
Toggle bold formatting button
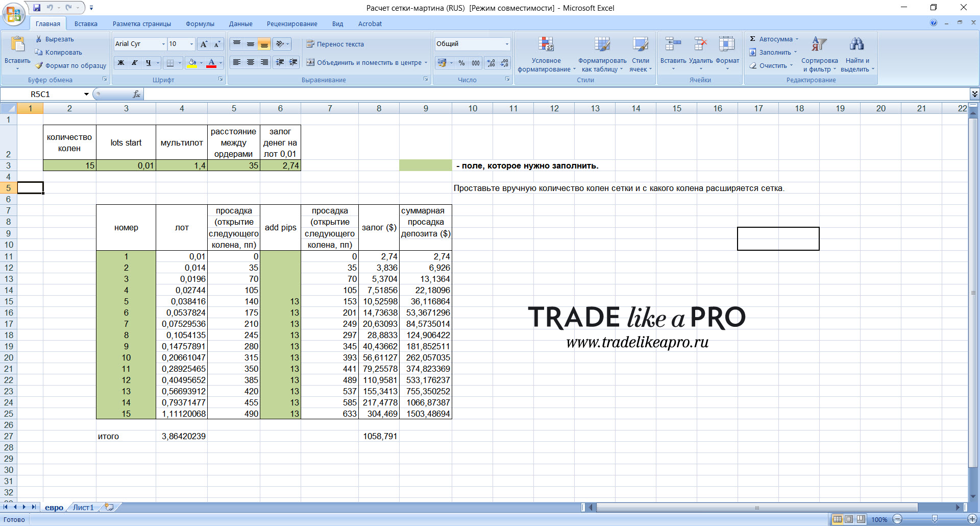click(x=121, y=63)
